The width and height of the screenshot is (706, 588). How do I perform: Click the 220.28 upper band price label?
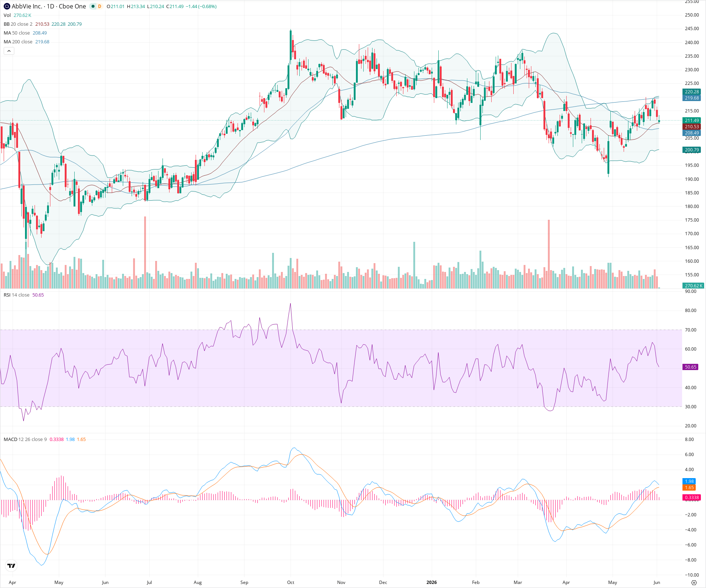692,92
